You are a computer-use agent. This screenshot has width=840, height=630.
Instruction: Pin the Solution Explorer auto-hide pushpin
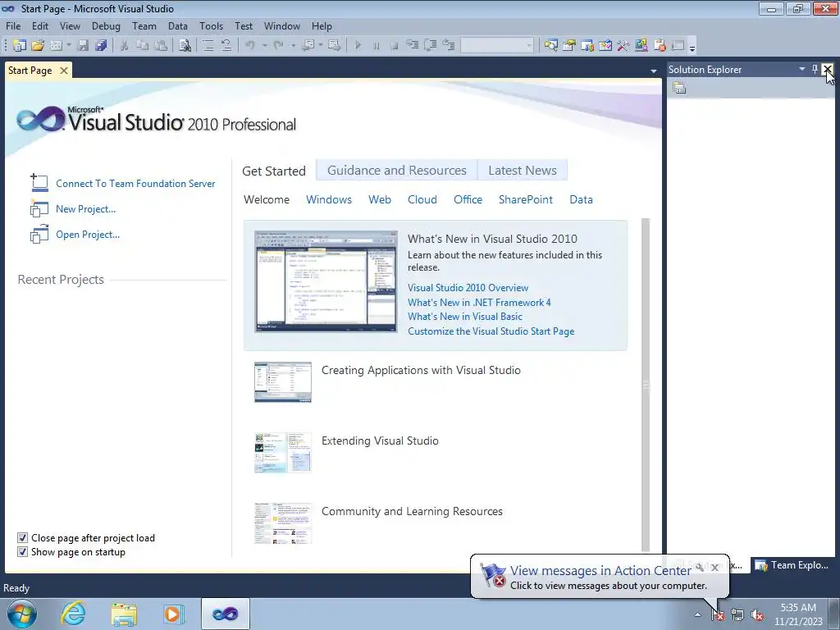815,69
